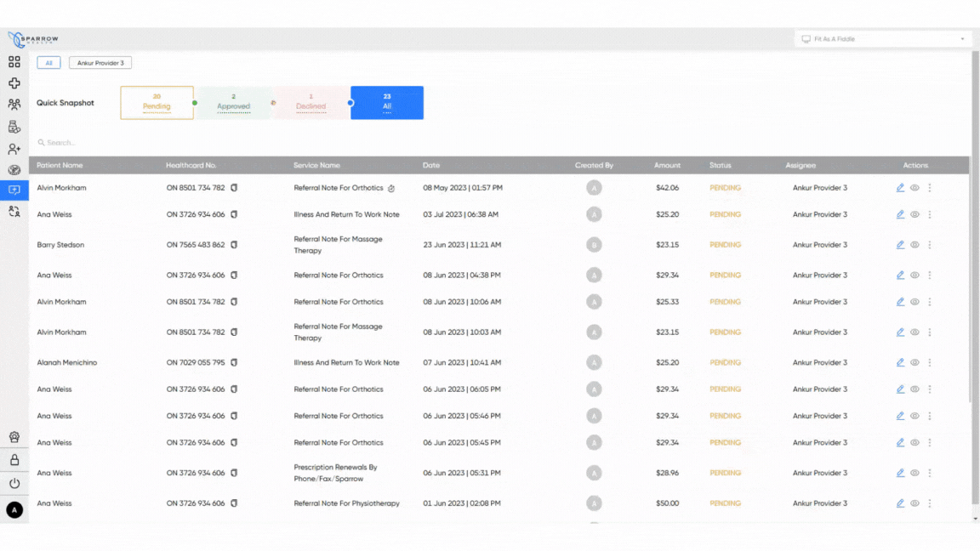
Task: View Alanah Menichino's request via eye icon
Action: click(x=914, y=362)
